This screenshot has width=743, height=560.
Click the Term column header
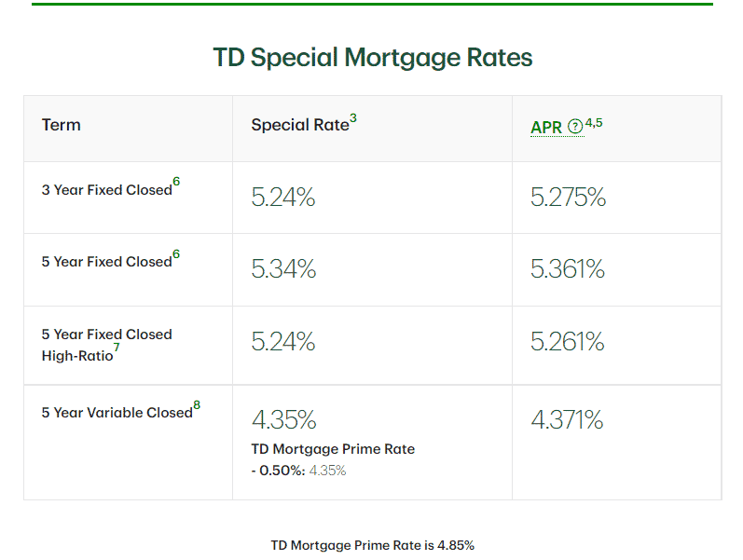(x=62, y=125)
